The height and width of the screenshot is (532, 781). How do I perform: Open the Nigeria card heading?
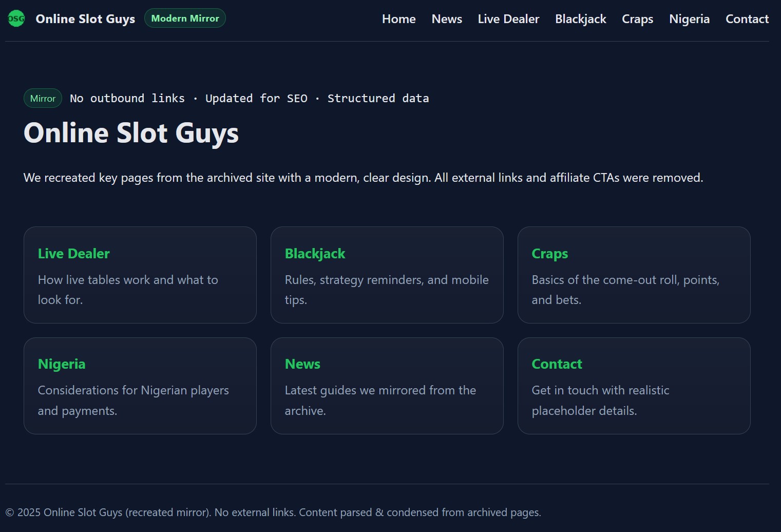click(62, 364)
